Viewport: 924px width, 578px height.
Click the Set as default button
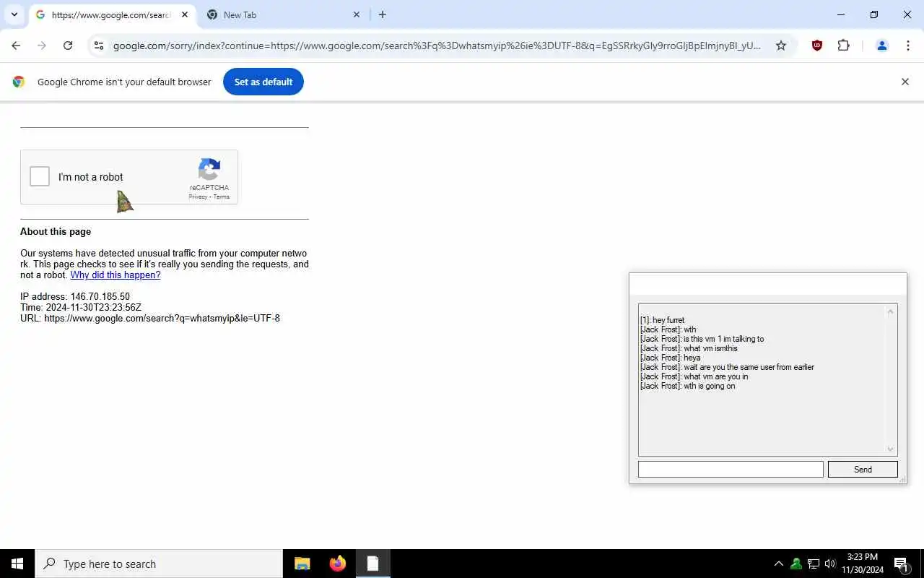click(263, 82)
